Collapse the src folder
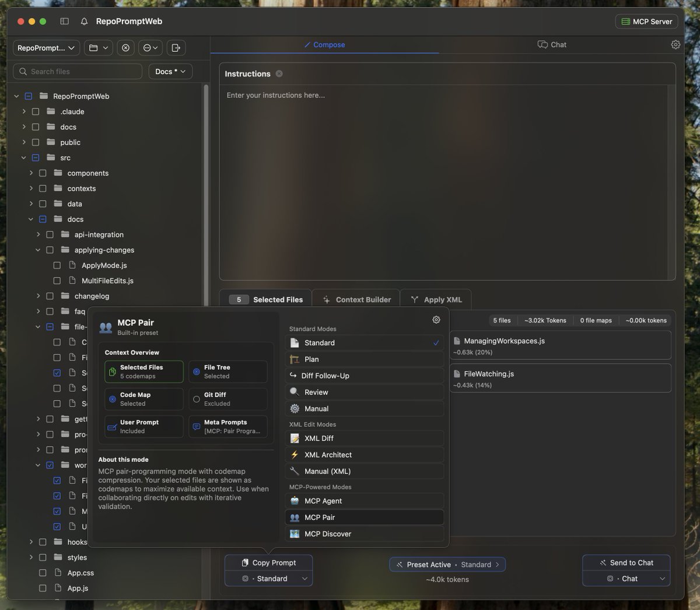Image resolution: width=700 pixels, height=610 pixels. pyautogui.click(x=24, y=157)
